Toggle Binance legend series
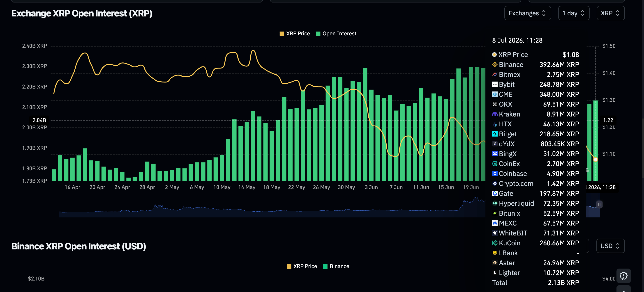The height and width of the screenshot is (292, 644). (336, 266)
